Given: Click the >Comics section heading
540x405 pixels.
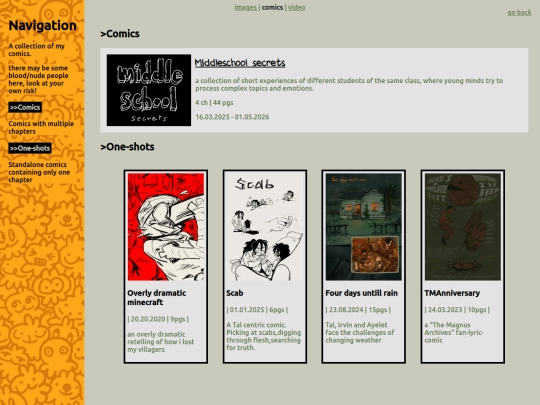Looking at the screenshot, I should click(x=120, y=34).
